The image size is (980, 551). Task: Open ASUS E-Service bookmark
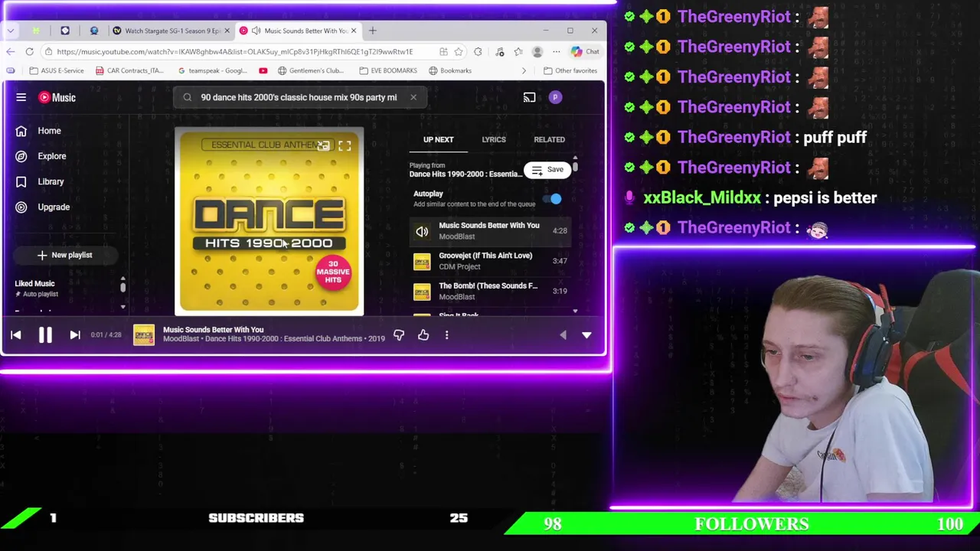click(x=56, y=70)
